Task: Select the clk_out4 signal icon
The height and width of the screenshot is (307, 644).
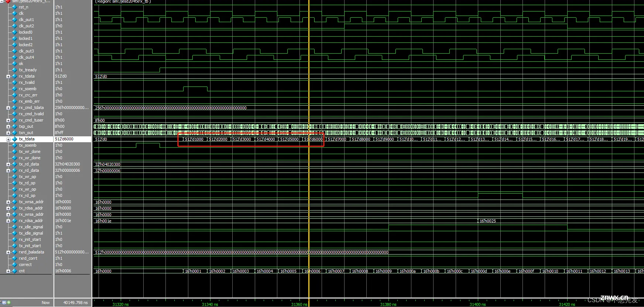Action: 14,57
